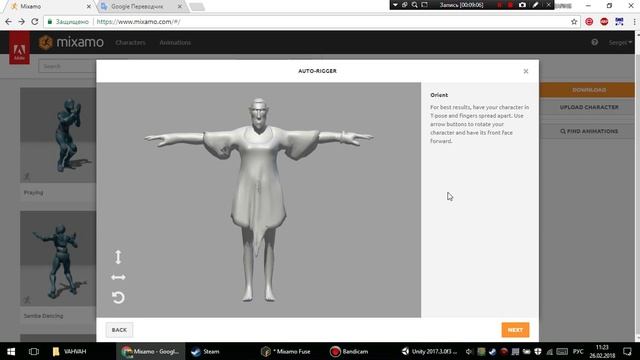Click the Mixamo search input field

click(68, 66)
